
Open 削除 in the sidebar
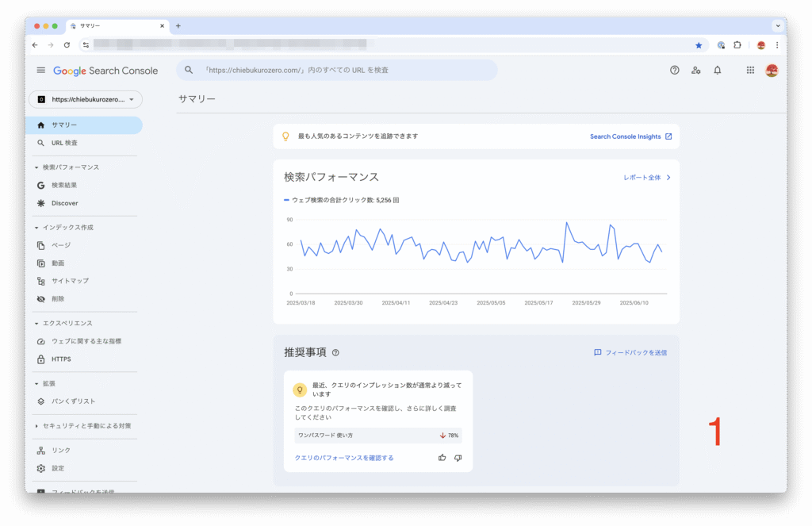click(84, 299)
